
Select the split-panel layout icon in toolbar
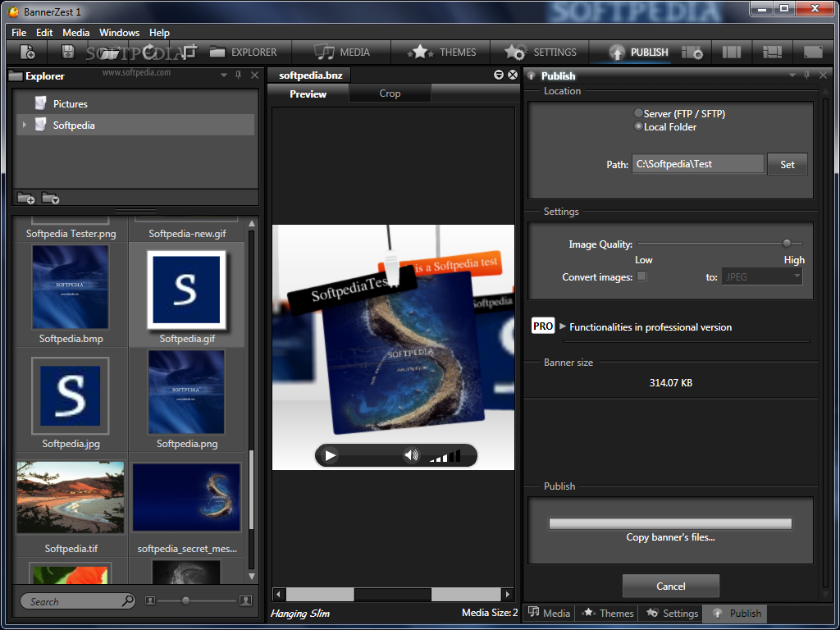coord(772,52)
